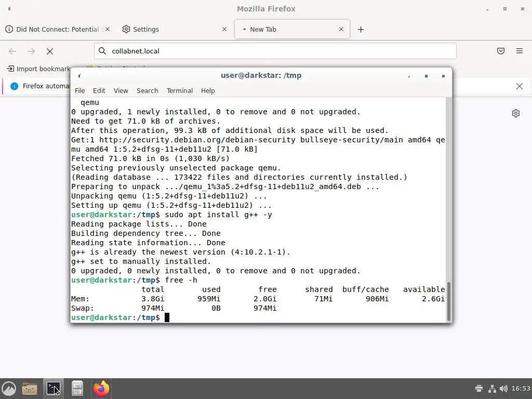
Task: Open the file manager from taskbar
Action: 30,389
